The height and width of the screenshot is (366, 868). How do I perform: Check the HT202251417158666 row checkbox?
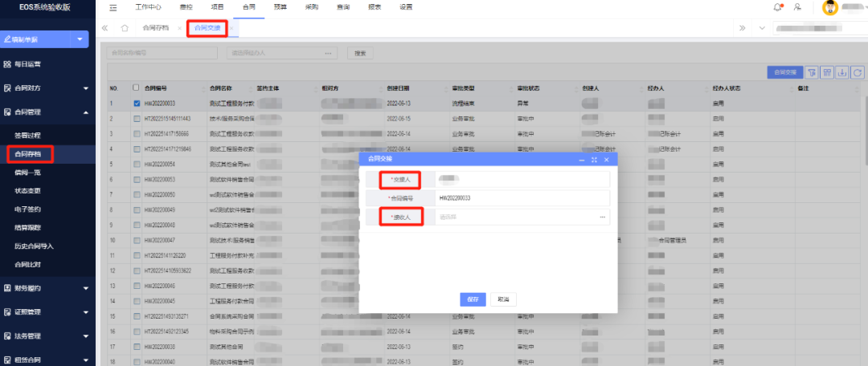point(136,134)
